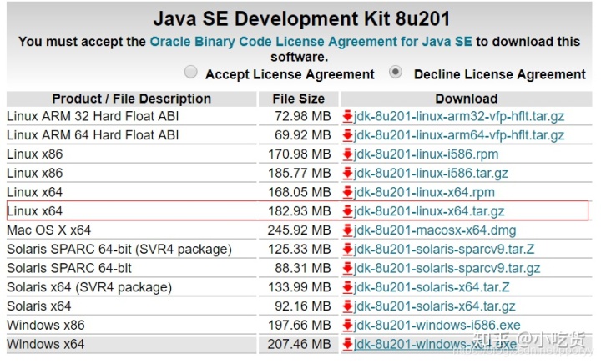Download jdk-8u201-solaris-x64.tar.gz link

point(435,306)
